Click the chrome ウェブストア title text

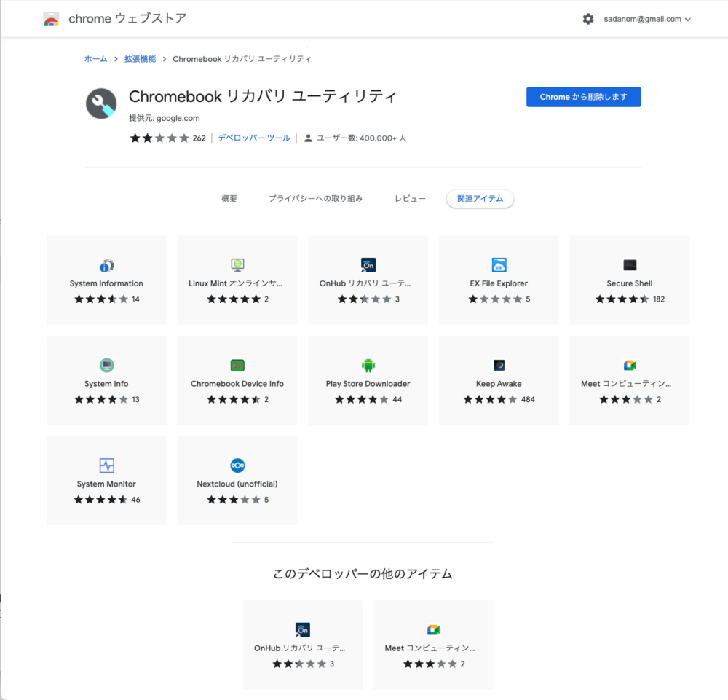(x=127, y=19)
